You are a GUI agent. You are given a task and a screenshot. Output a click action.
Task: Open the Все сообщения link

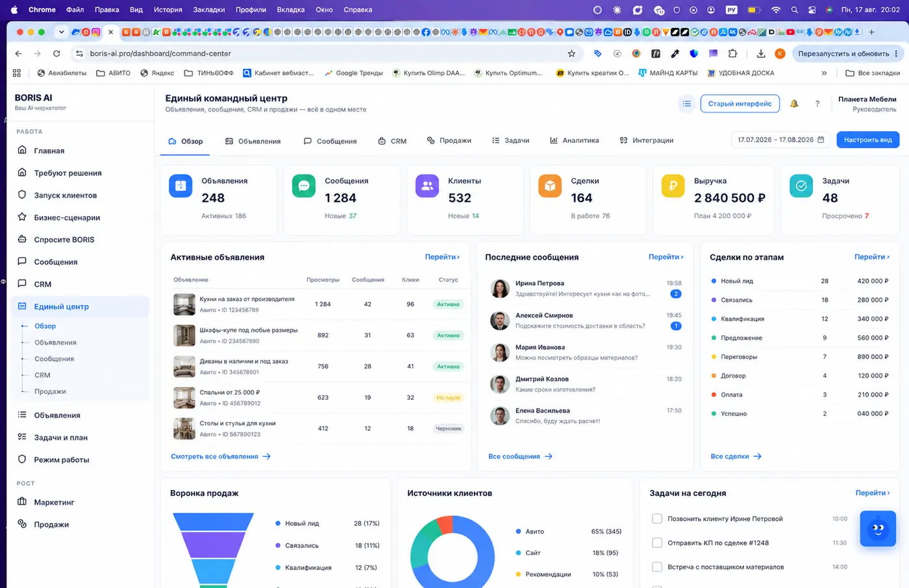tap(521, 456)
